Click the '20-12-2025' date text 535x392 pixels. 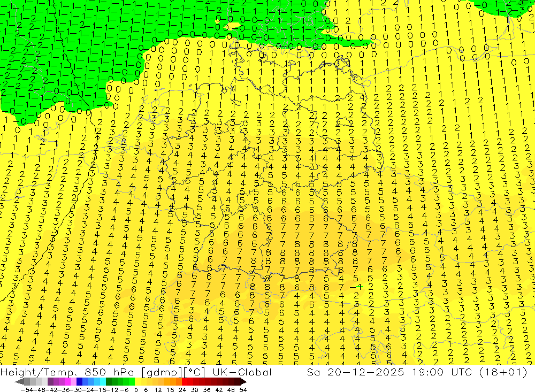pos(366,372)
